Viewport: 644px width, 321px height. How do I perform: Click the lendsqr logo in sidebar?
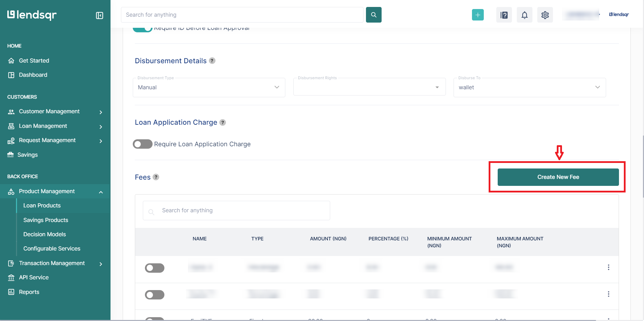32,15
